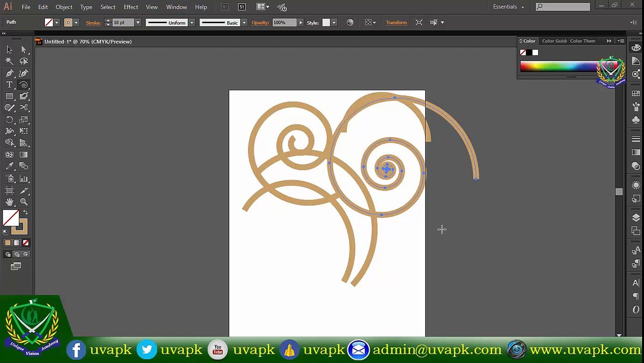Activate the Mesh tool
Screen dimensions: 644x363
(x=10, y=155)
